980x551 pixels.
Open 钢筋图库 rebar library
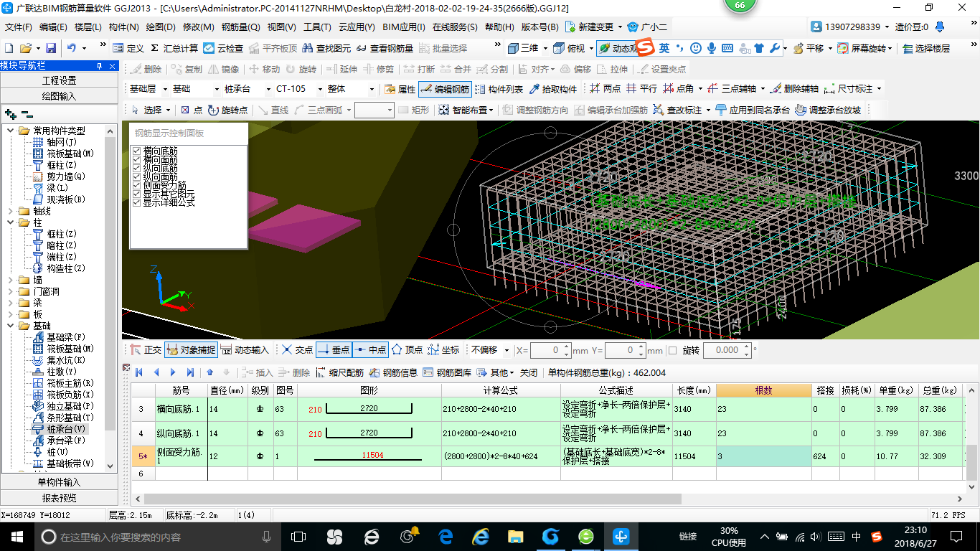click(448, 372)
